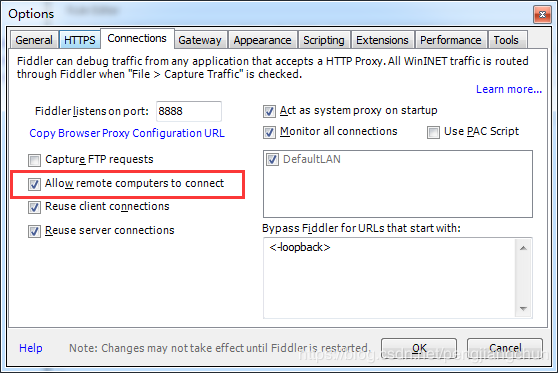Screen dimensions: 558x373
Task: Toggle Reuse server connections checkbox
Action: (x=35, y=231)
